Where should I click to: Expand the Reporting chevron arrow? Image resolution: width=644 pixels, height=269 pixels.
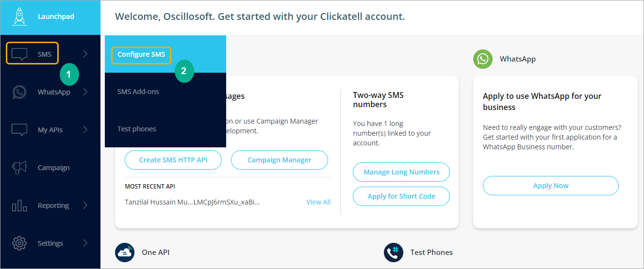coord(85,206)
